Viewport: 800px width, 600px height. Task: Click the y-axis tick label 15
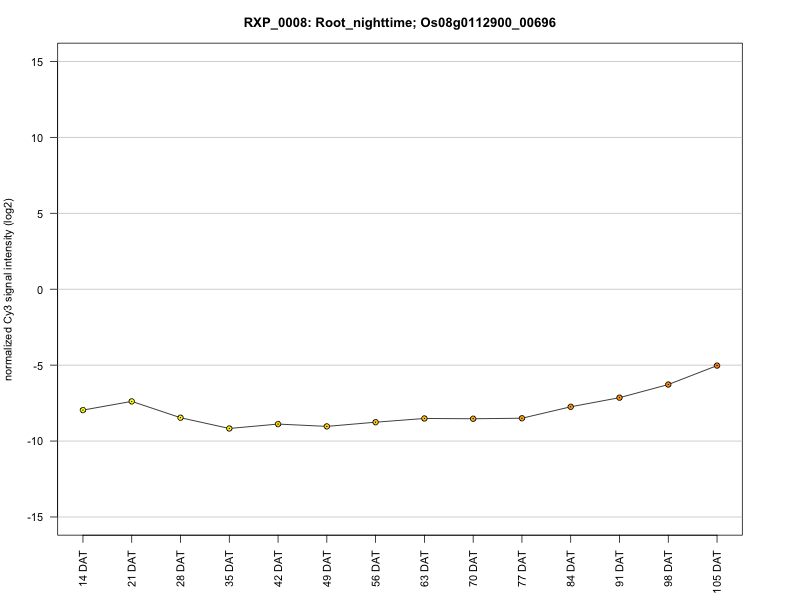pos(37,62)
